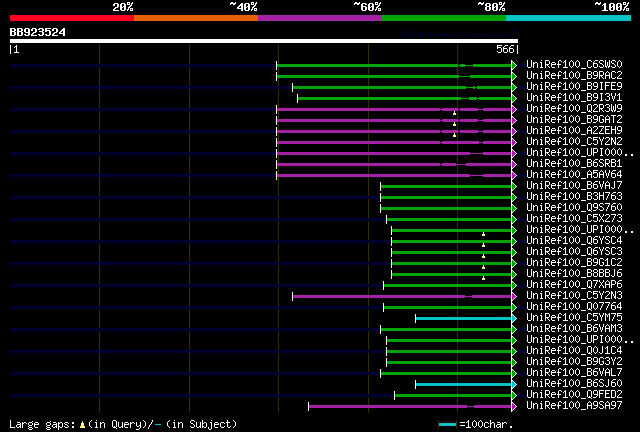Select the UniRef100_Q9FED2 label
640x432 pixels.
(x=574, y=395)
